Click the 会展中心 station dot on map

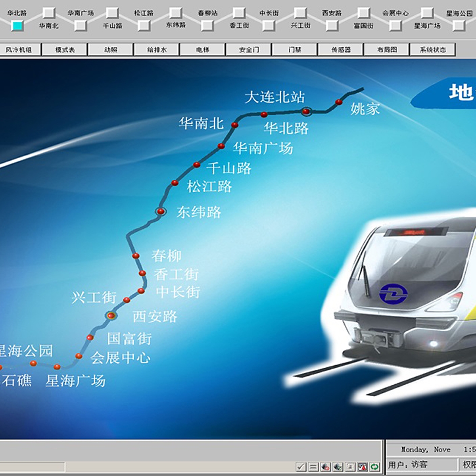(x=79, y=356)
